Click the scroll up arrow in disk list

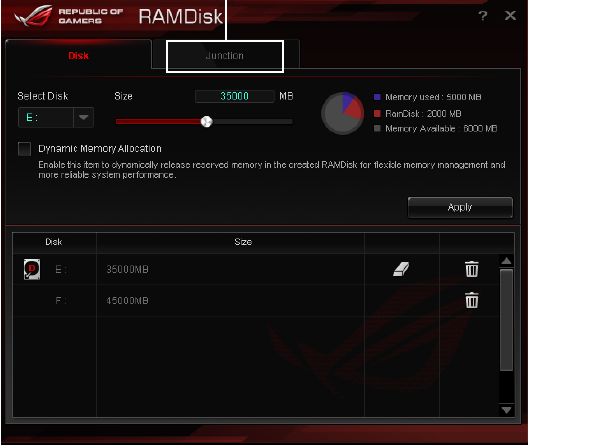pyautogui.click(x=506, y=261)
